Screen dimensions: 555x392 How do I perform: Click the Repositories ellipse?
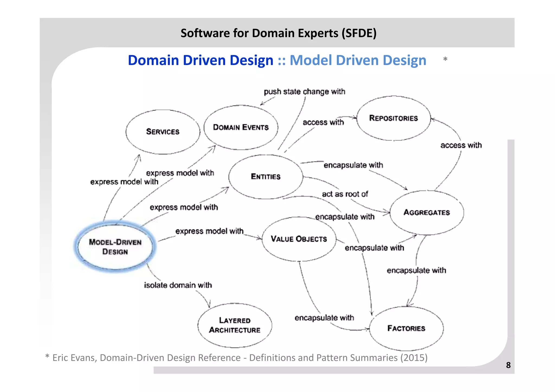click(393, 118)
